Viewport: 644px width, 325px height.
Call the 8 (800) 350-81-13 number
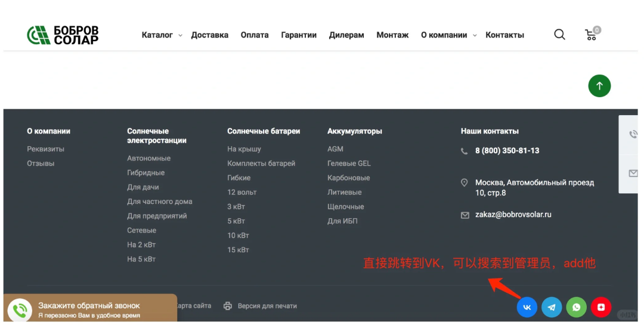(507, 151)
